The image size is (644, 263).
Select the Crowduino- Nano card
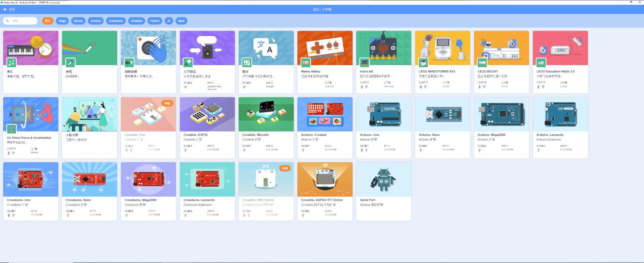click(x=90, y=191)
